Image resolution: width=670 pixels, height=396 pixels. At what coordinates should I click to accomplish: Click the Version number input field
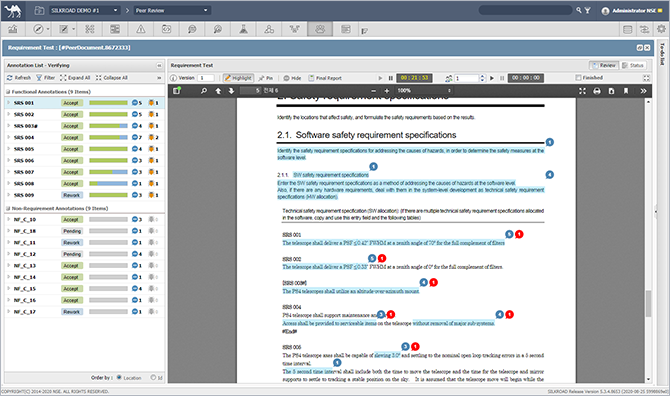tap(206, 78)
